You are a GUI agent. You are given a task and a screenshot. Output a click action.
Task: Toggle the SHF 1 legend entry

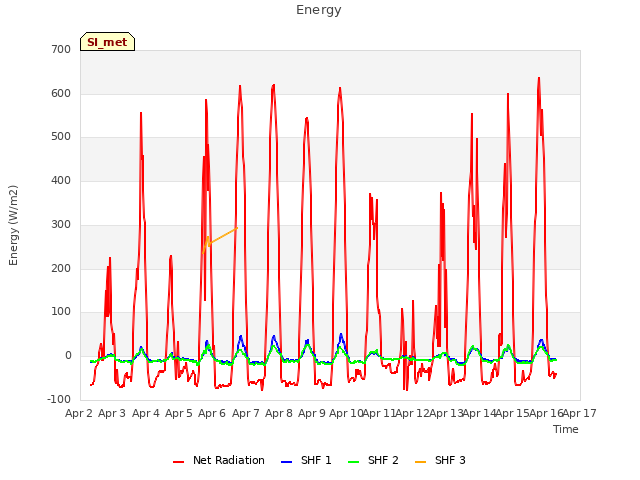(x=306, y=460)
